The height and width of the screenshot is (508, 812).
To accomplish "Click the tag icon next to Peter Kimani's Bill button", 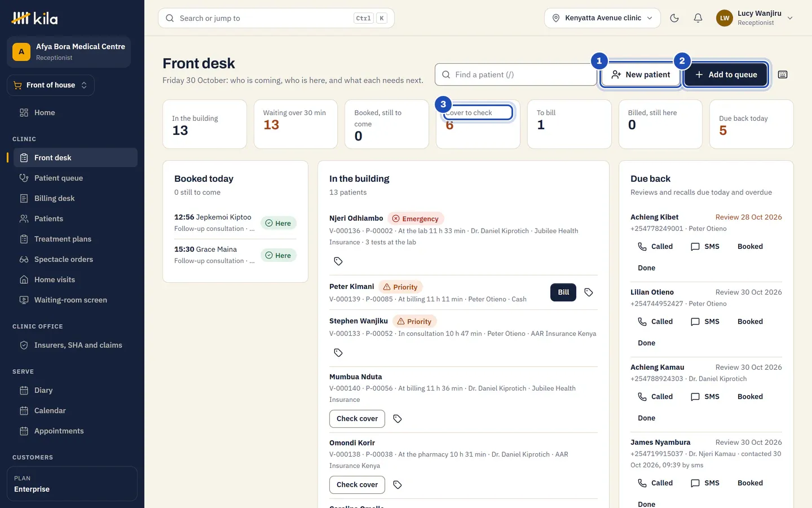I will point(589,292).
